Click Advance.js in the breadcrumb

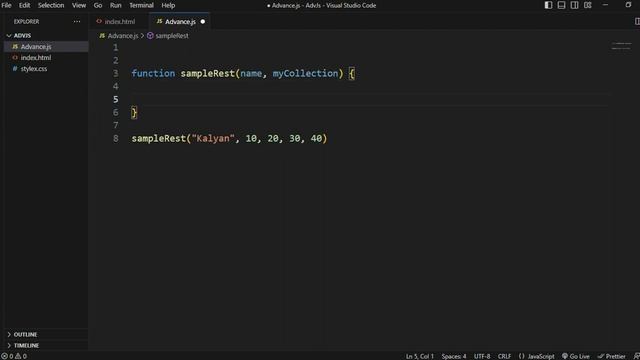(x=123, y=36)
